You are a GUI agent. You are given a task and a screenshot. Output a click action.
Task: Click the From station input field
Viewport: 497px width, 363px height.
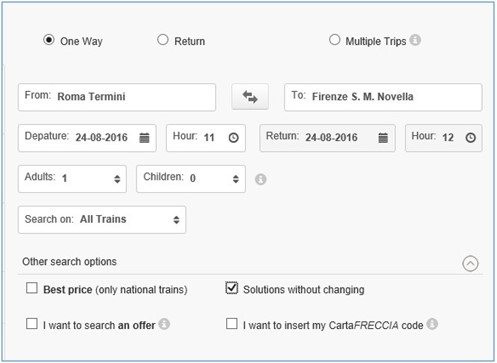[x=117, y=97]
